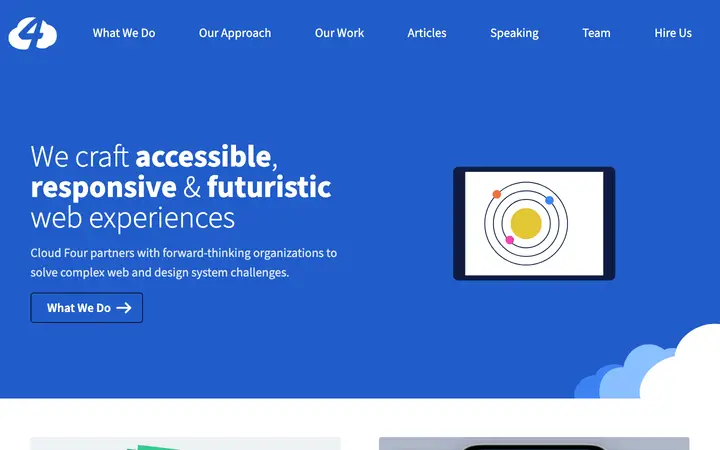The height and width of the screenshot is (450, 720).
Task: Click the Cloud Four logo icon
Action: tap(33, 33)
